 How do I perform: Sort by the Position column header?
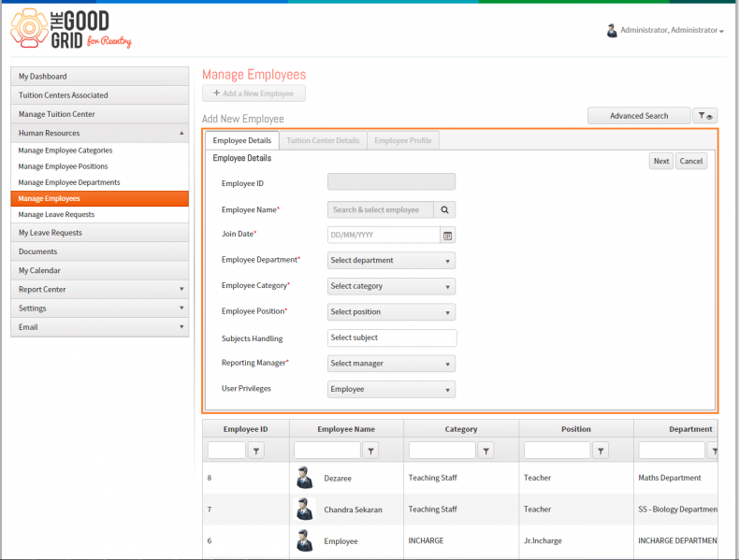pos(576,429)
